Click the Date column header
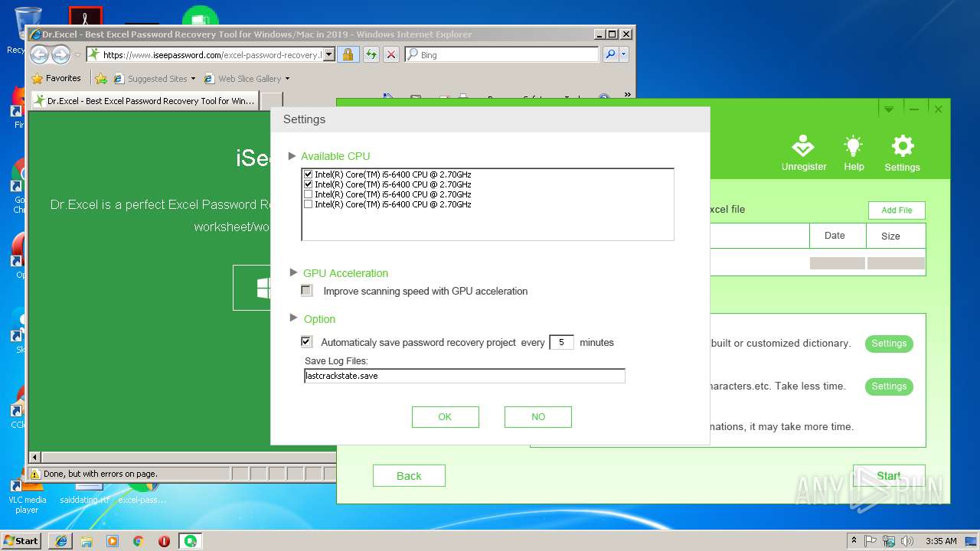Screen dimensions: 980x551 point(838,236)
